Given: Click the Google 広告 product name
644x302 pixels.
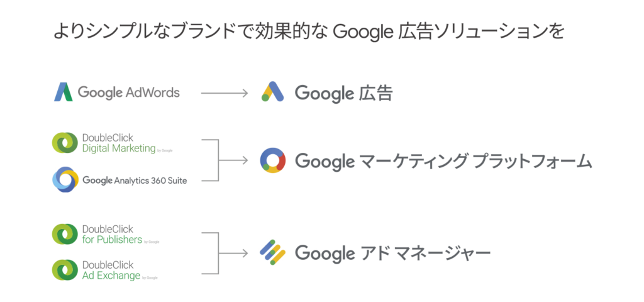Looking at the screenshot, I should click(x=343, y=93).
